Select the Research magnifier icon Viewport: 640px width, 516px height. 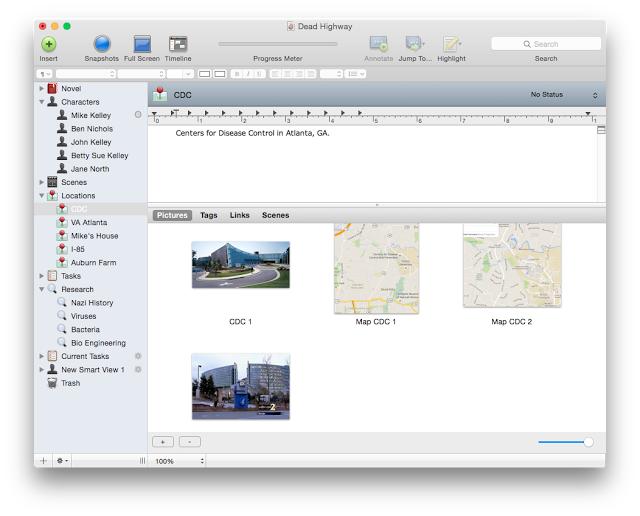coord(52,289)
